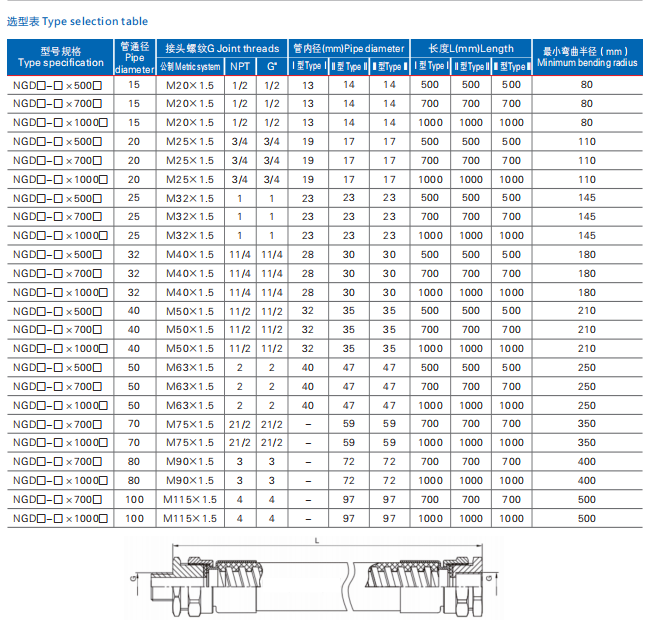Select M50×1.5 in the pipe diameter 40, ×500 row
654x622 pixels.
(190, 311)
